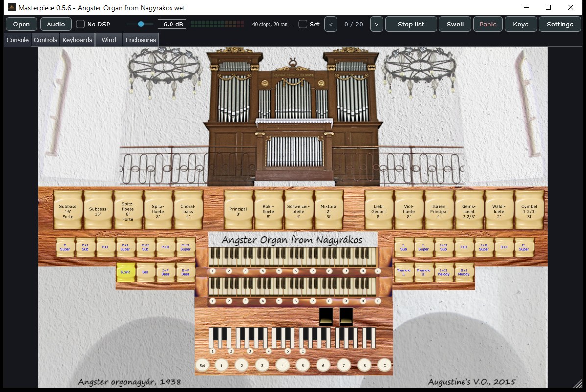Enable the Set checkbox in toolbar
Image resolution: width=586 pixels, height=392 pixels.
coord(303,24)
